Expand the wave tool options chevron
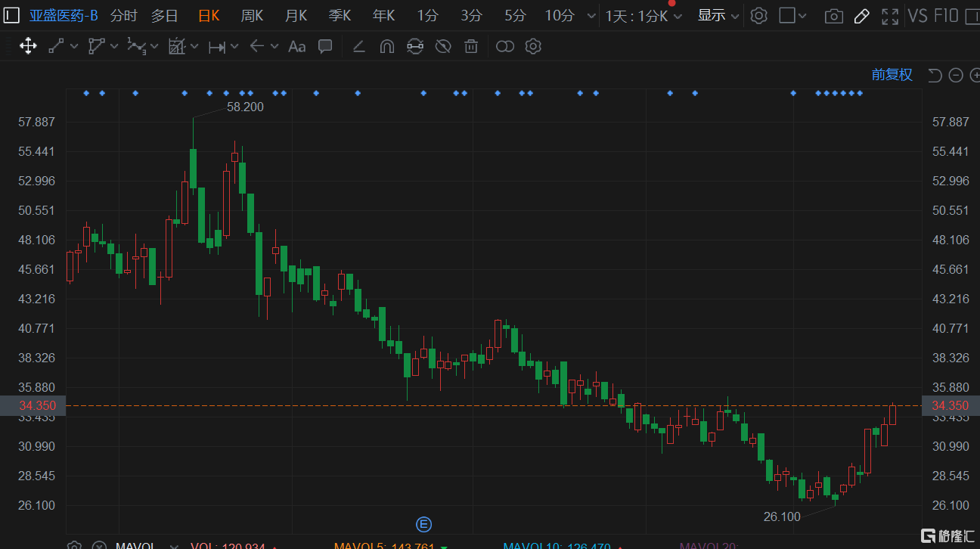Image resolution: width=980 pixels, height=549 pixels. (x=154, y=46)
